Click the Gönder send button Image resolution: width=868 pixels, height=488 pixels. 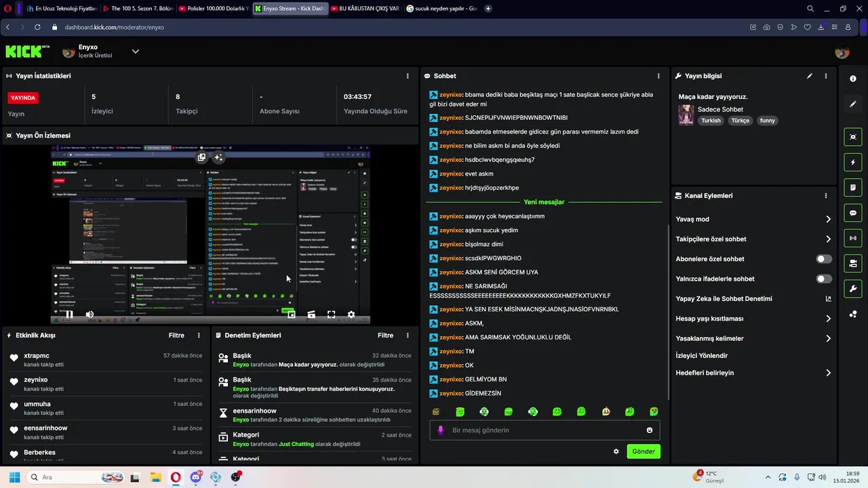[x=644, y=451]
